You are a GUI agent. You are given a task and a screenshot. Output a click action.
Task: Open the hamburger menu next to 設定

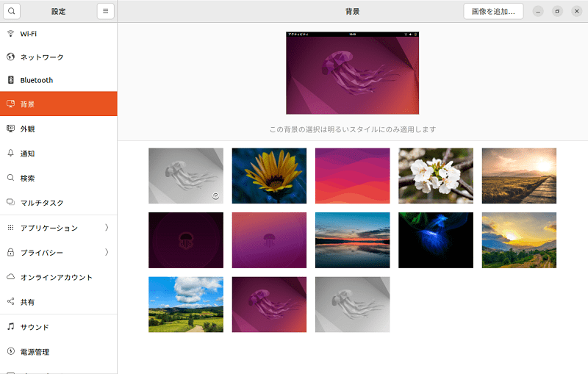click(105, 11)
